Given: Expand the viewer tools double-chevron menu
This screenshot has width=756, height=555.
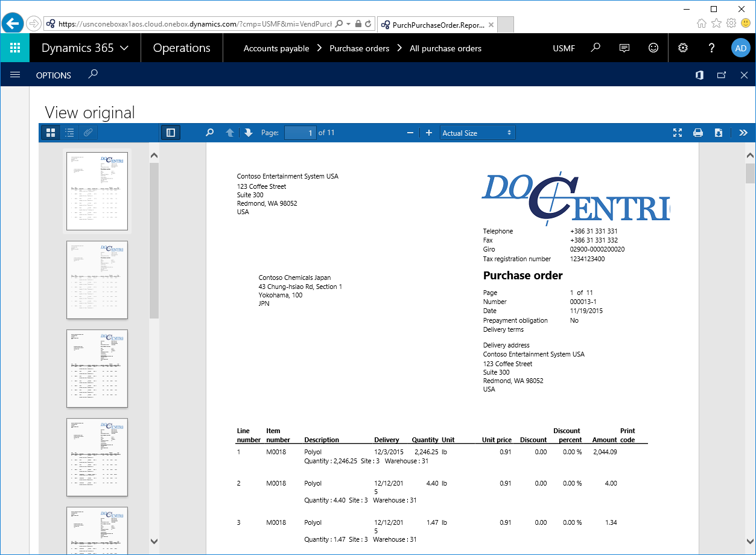Looking at the screenshot, I should point(743,133).
